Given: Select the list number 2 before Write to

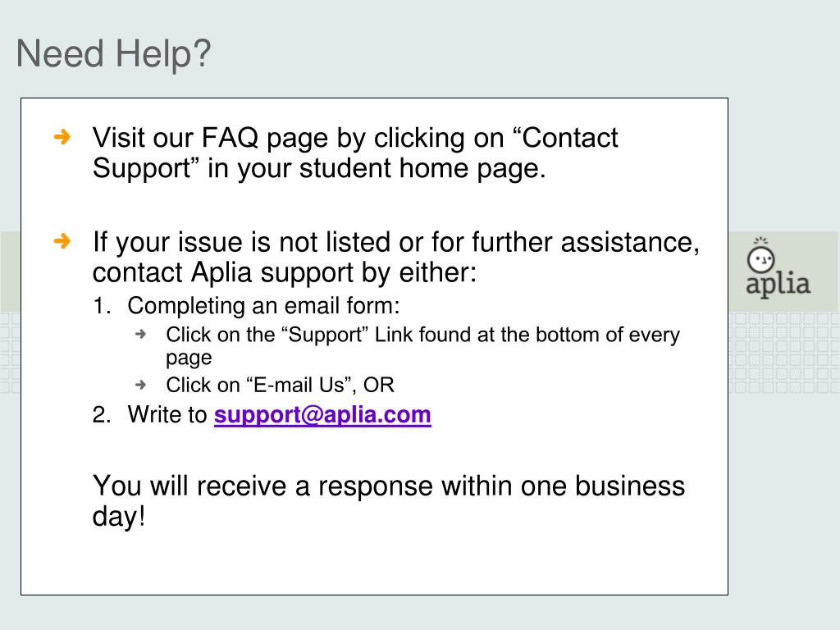Looking at the screenshot, I should 102,414.
